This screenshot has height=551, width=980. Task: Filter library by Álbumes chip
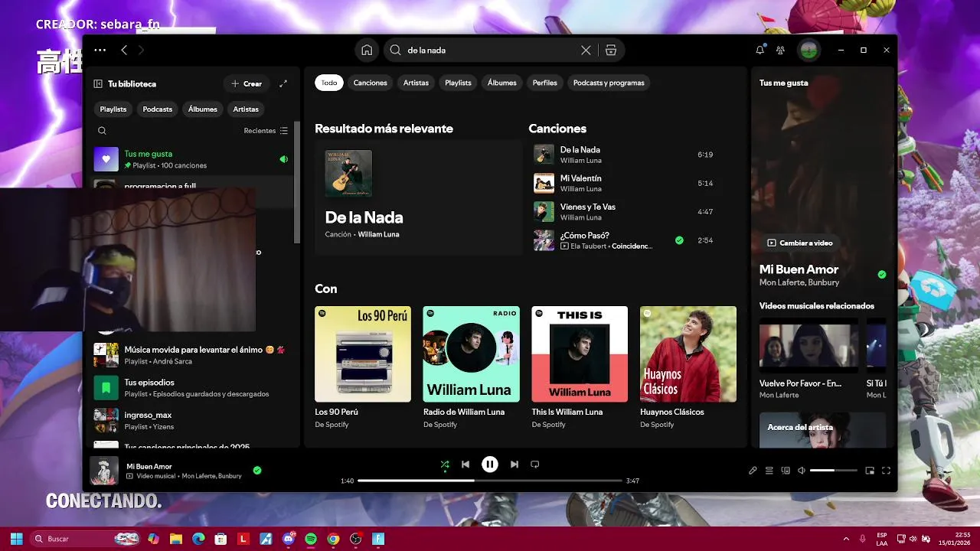pyautogui.click(x=203, y=109)
